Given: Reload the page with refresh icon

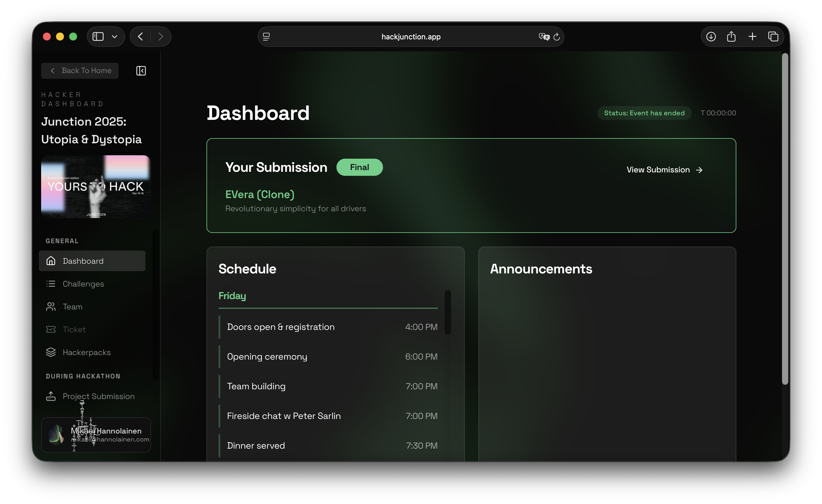Looking at the screenshot, I should coord(557,37).
